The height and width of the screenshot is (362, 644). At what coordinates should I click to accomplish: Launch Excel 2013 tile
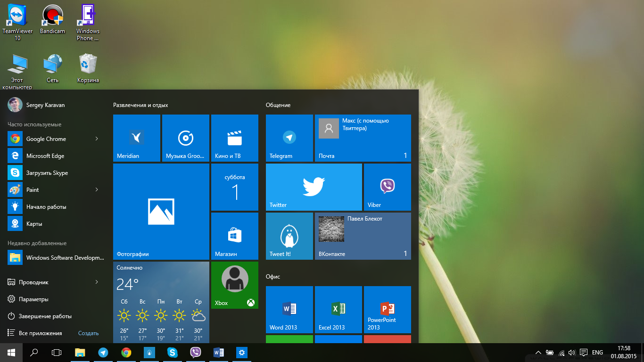(339, 310)
